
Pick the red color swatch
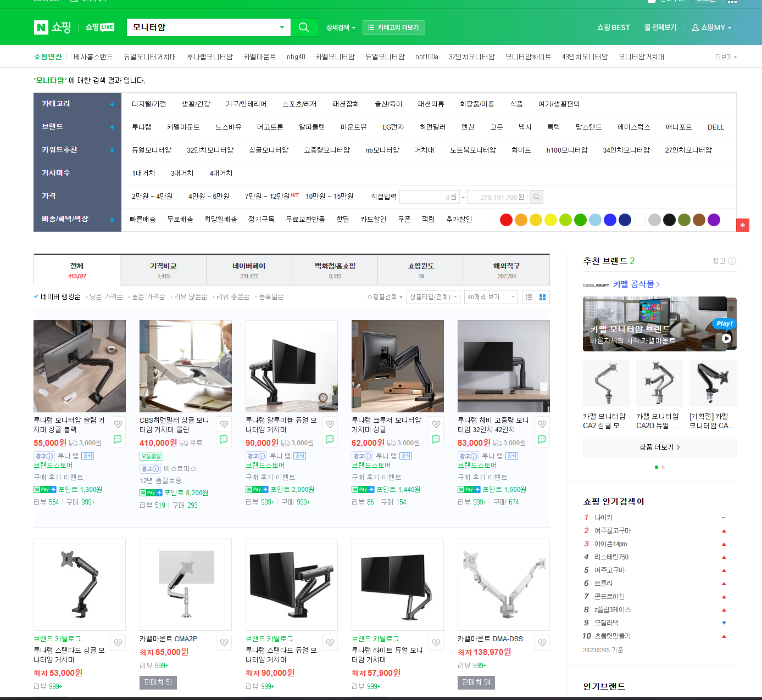point(506,220)
